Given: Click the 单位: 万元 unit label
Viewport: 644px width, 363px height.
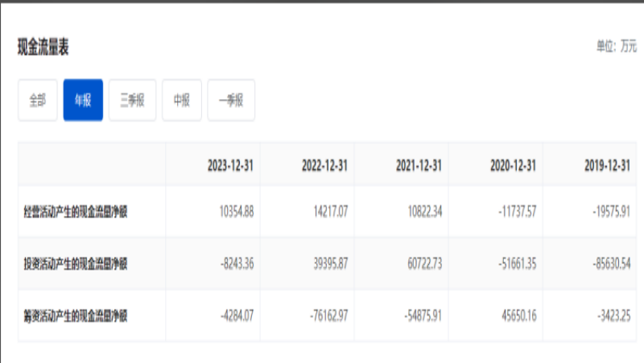Looking at the screenshot, I should pyautogui.click(x=617, y=47).
